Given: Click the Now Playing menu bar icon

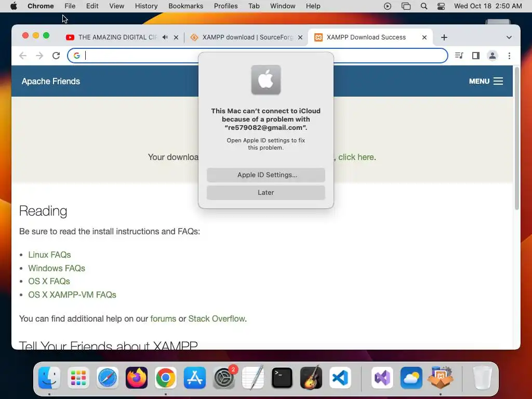Looking at the screenshot, I should click(x=388, y=6).
